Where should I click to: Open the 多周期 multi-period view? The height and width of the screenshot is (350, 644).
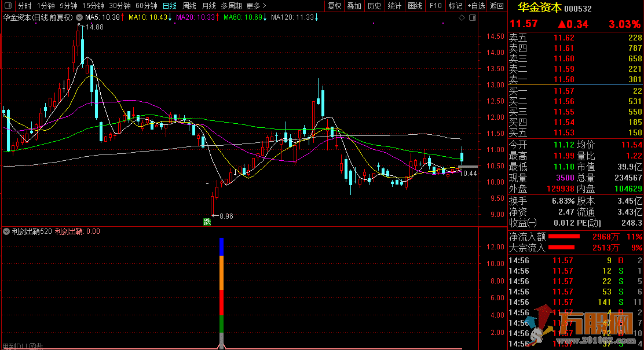point(231,6)
